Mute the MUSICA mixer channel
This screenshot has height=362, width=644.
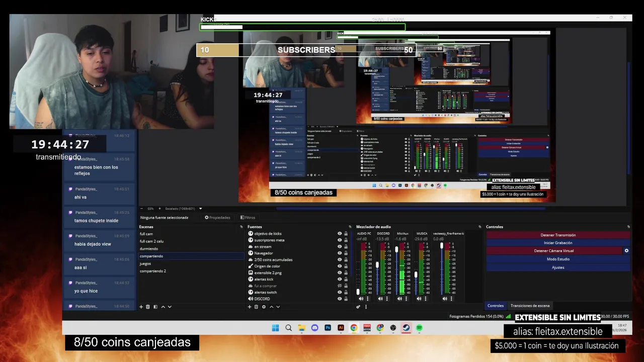click(x=419, y=299)
